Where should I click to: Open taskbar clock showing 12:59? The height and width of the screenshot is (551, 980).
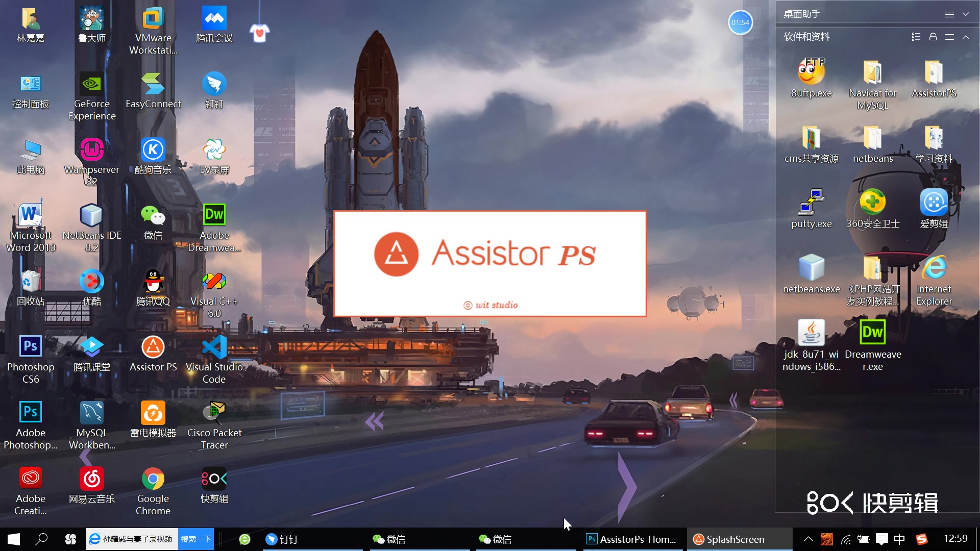pos(955,539)
